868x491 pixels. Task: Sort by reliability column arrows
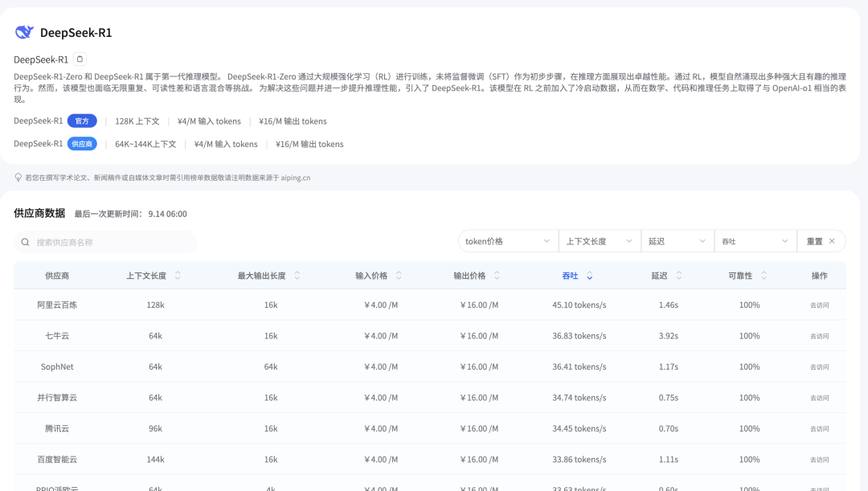(x=764, y=275)
